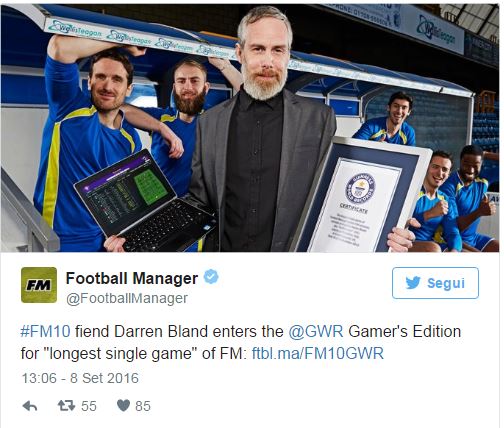Screen dimensions: 504x428
Task: Click the reply arrow icon
Action: [30, 406]
